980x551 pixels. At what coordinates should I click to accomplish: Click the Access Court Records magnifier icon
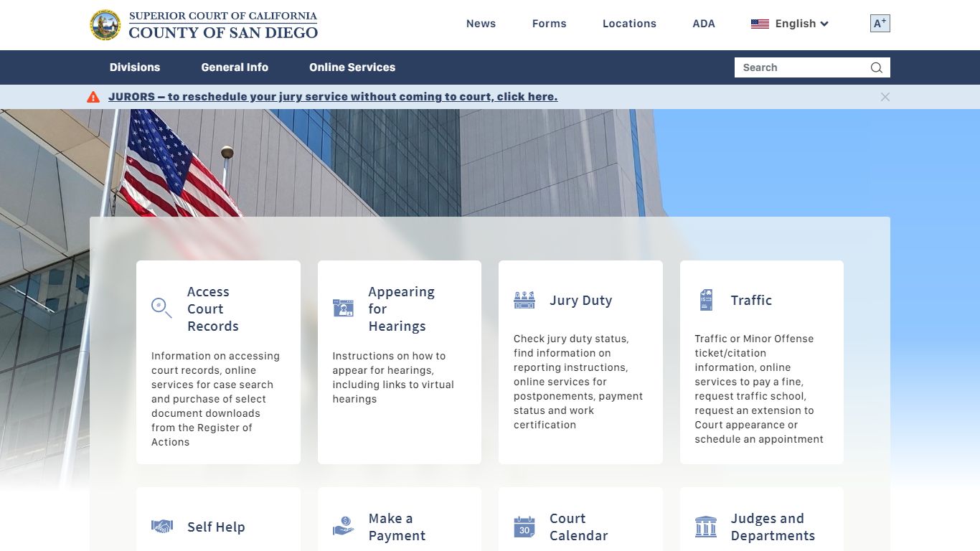coord(161,308)
